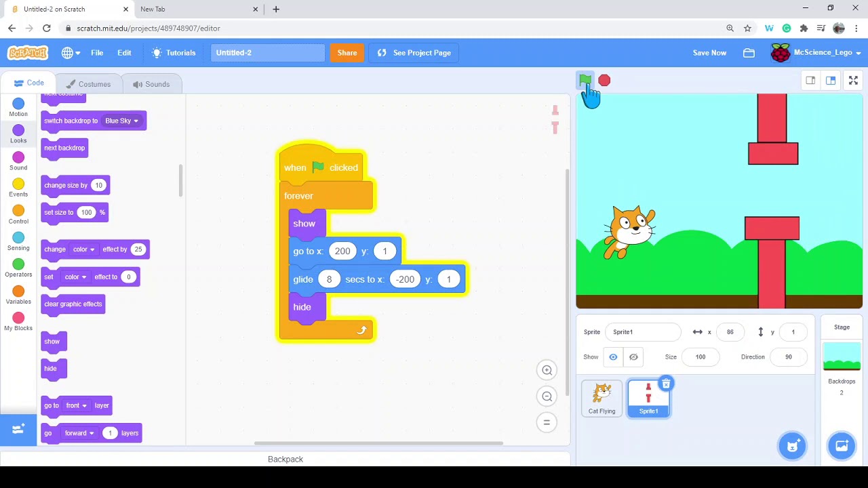The width and height of the screenshot is (868, 488).
Task: Show sprite using the eye icon
Action: click(x=613, y=357)
